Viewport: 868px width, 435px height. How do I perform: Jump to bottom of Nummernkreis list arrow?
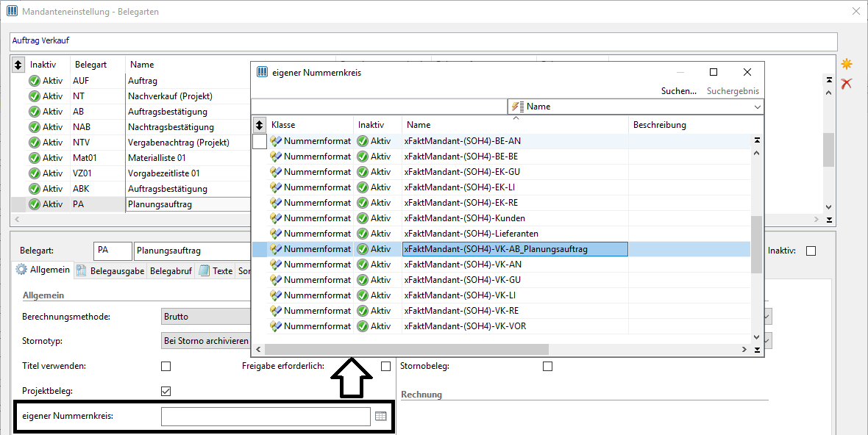[757, 349]
